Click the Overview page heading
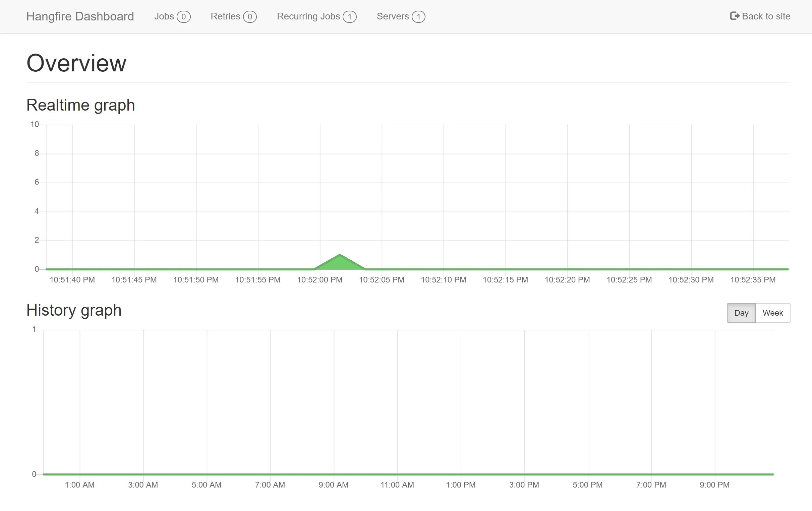The height and width of the screenshot is (511, 812). click(76, 63)
